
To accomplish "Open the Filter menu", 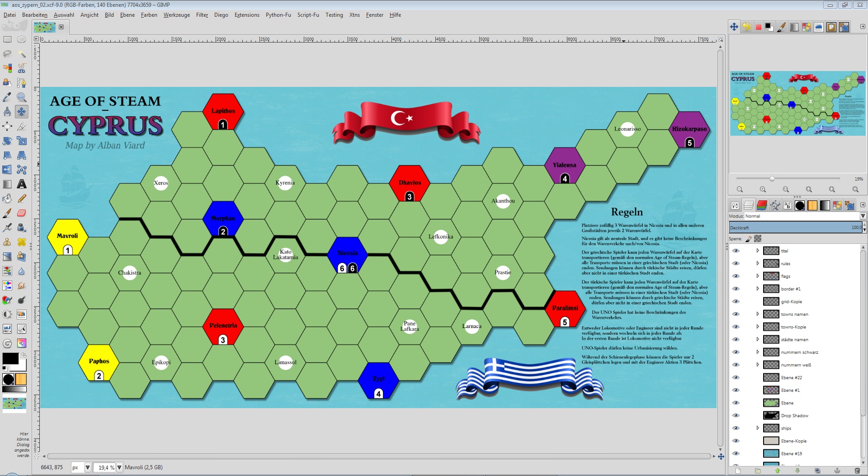I will click(202, 15).
